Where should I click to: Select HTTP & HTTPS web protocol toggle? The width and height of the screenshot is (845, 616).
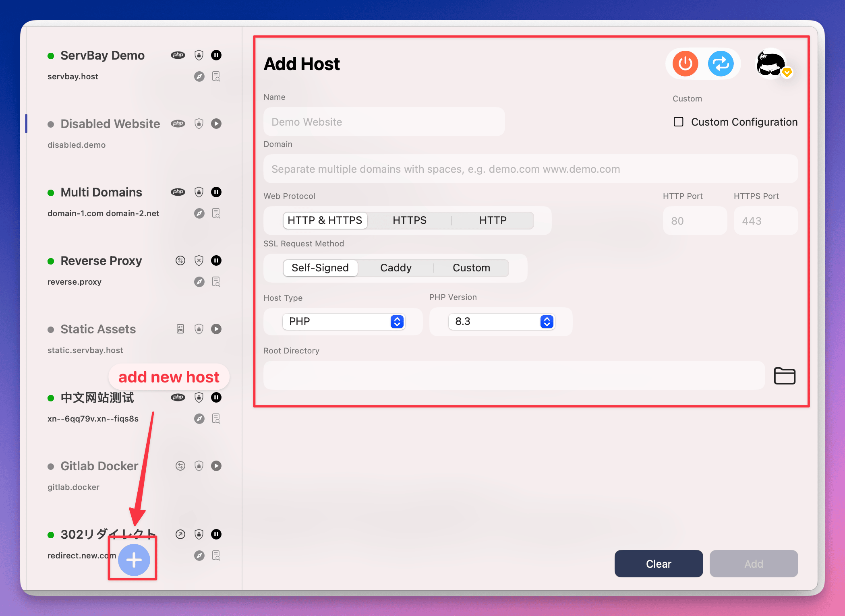point(324,220)
